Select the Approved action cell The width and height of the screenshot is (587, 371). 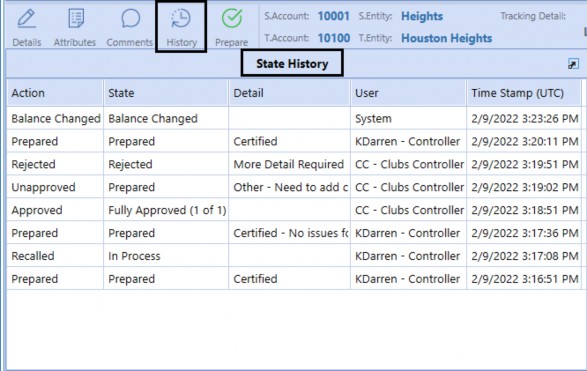pyautogui.click(x=55, y=210)
